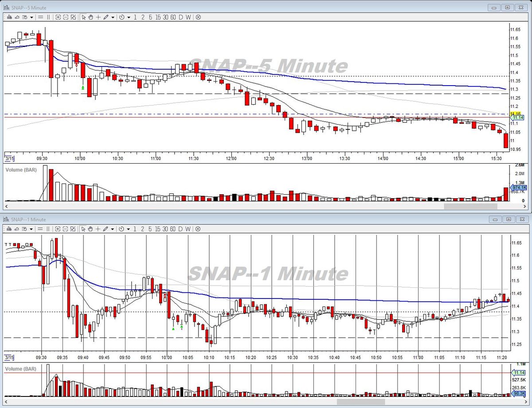Switch 1 Minute window to Daily (D)
This screenshot has width=532, height=408.
click(x=180, y=229)
